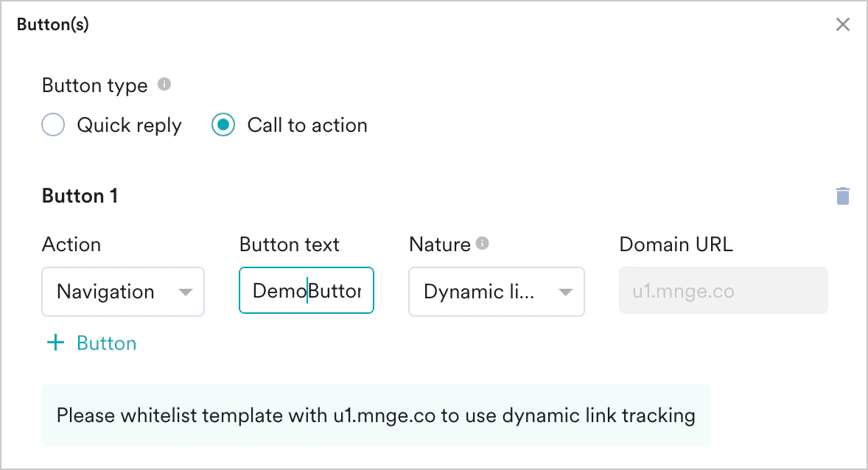868x470 pixels.
Task: Click the Navigation dropdown arrow
Action: point(186,292)
